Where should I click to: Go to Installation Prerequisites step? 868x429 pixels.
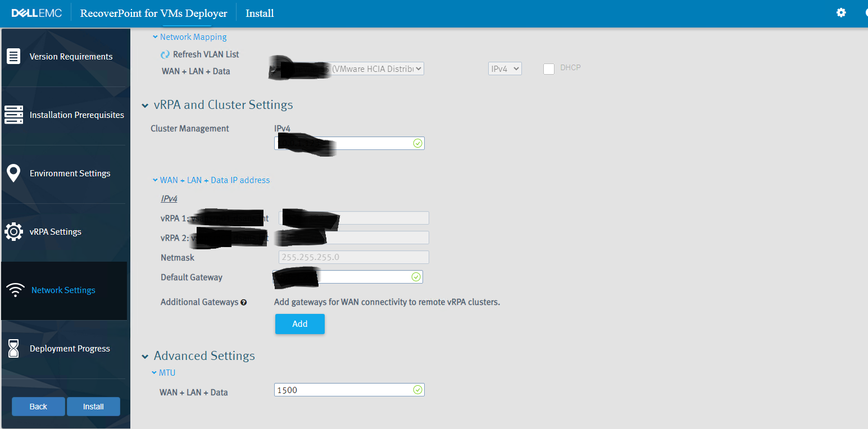pos(65,115)
